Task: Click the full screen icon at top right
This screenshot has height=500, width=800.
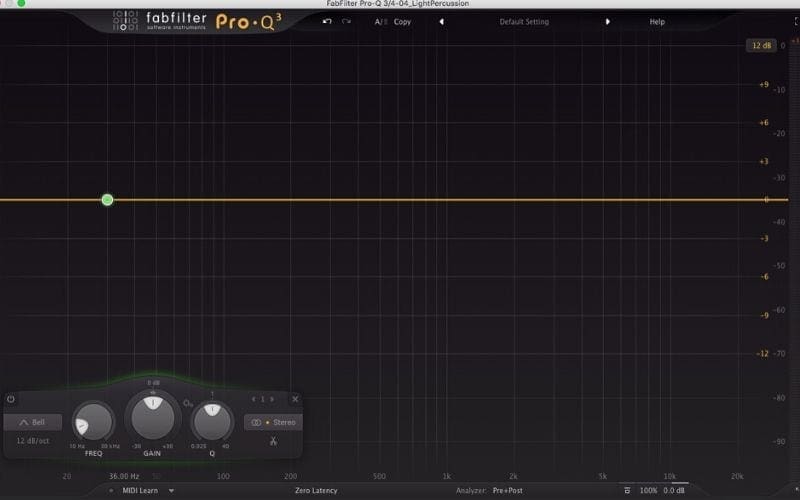Action: (796, 21)
